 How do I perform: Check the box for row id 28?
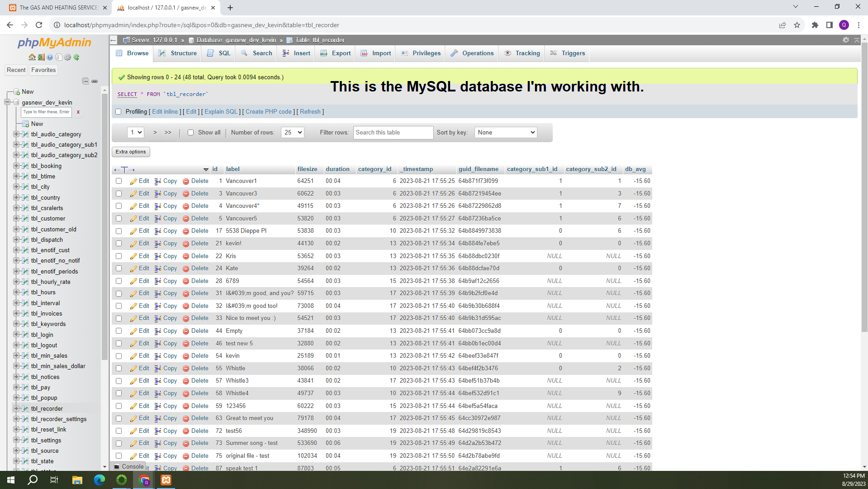coord(119,281)
